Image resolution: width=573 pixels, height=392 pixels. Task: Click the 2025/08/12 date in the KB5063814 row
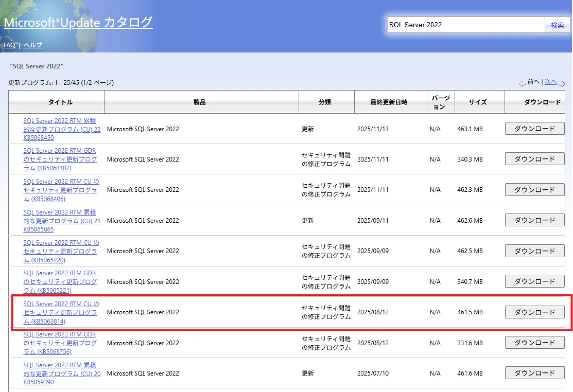point(373,312)
